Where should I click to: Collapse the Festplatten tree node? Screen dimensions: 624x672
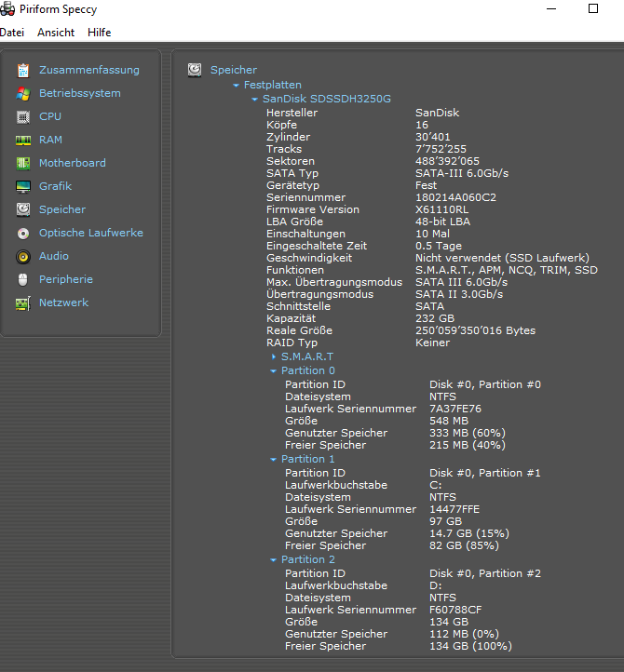(236, 86)
